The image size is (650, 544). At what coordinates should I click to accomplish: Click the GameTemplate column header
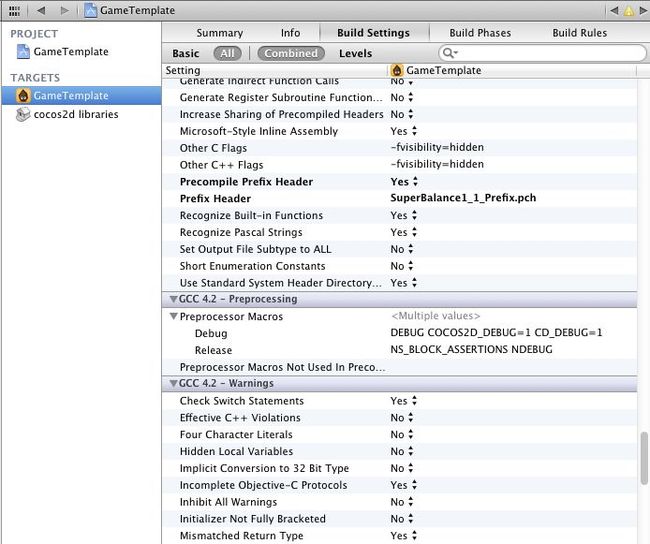[444, 70]
